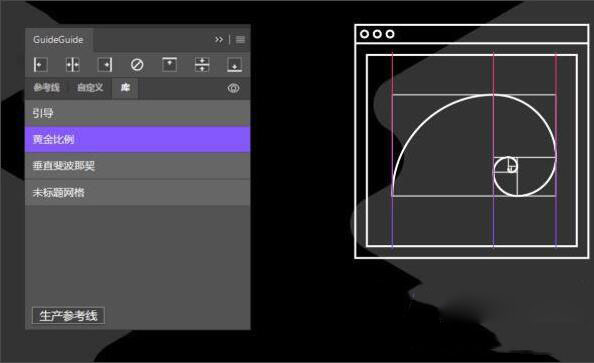This screenshot has width=594, height=363.
Task: Toggle guide visibility eye icon
Action: (x=233, y=88)
